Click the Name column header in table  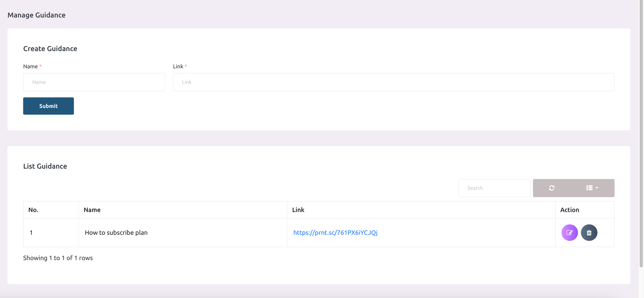point(92,210)
